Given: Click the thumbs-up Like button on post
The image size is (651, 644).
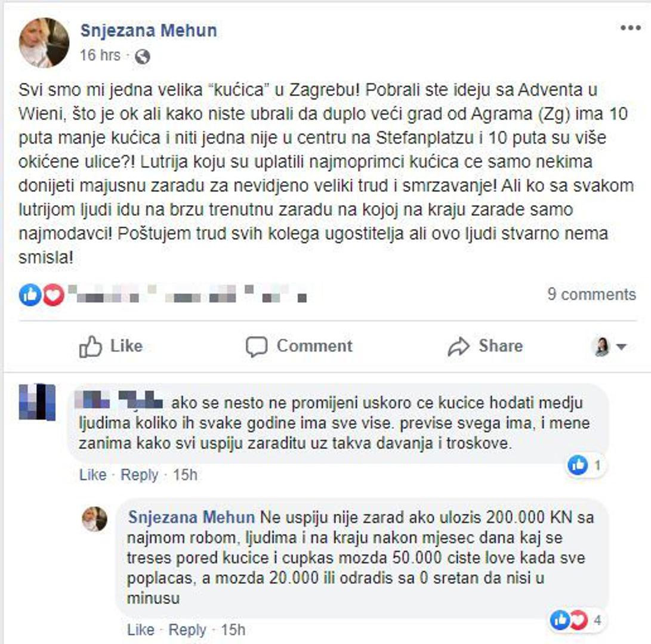Looking at the screenshot, I should coord(111,346).
